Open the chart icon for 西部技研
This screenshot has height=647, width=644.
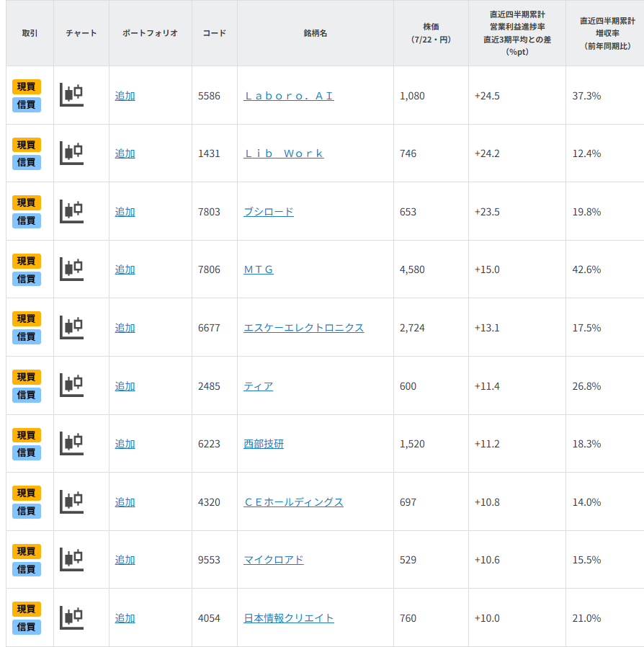71,443
